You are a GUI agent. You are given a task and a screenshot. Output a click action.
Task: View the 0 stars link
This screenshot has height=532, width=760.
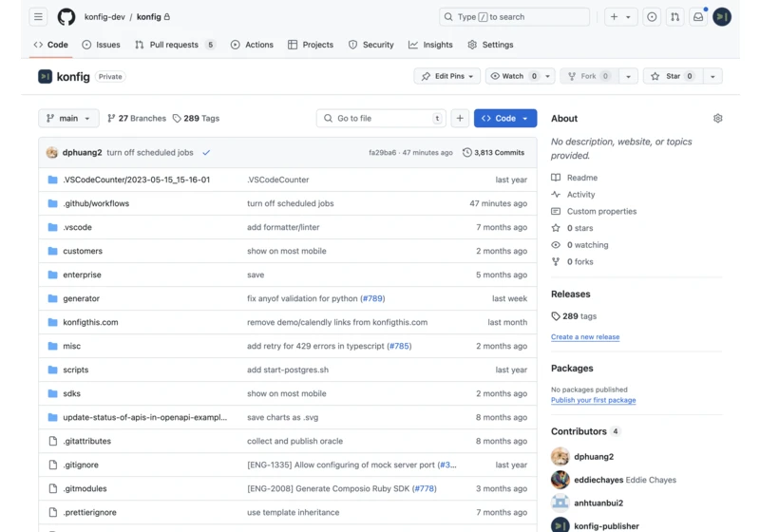pyautogui.click(x=572, y=228)
